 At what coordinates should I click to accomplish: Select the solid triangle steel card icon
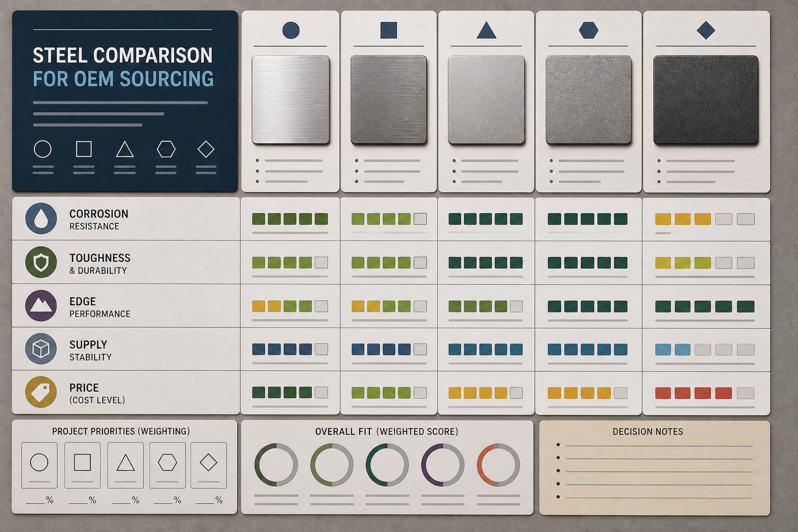pyautogui.click(x=486, y=31)
